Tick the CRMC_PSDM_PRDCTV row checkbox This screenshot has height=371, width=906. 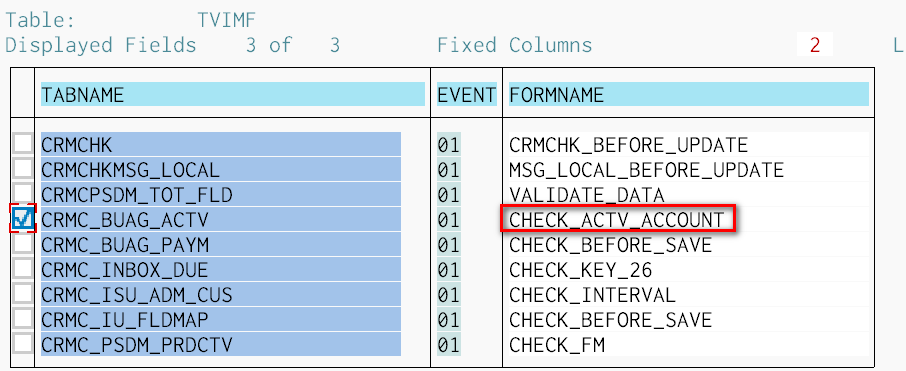[23, 344]
